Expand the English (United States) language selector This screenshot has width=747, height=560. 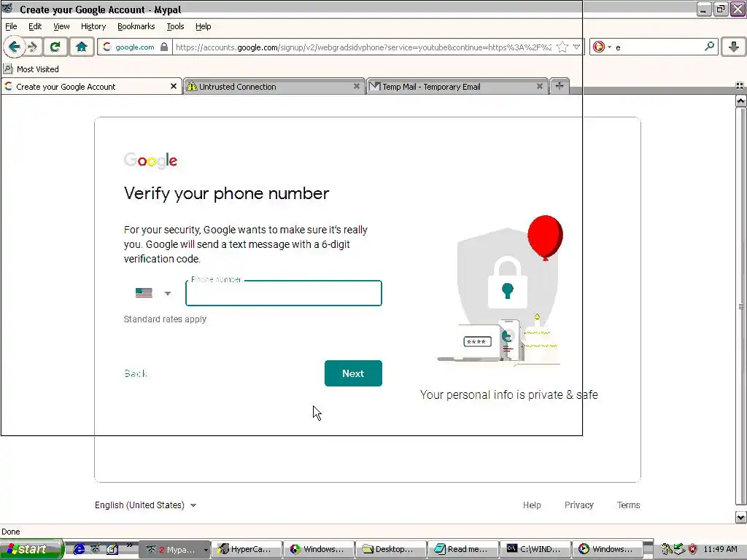[x=145, y=505]
